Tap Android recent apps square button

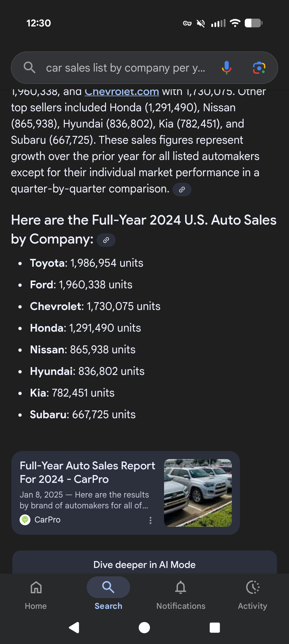click(x=215, y=627)
